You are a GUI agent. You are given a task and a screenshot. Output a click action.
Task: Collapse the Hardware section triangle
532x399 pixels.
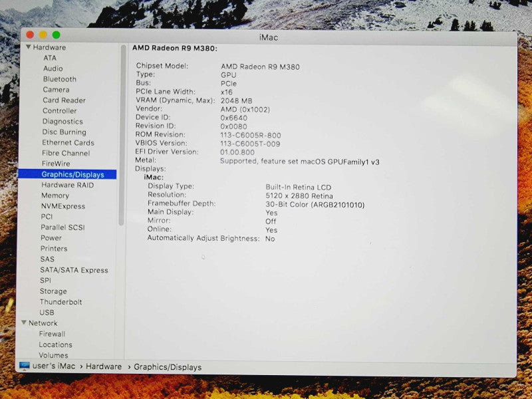tap(29, 47)
